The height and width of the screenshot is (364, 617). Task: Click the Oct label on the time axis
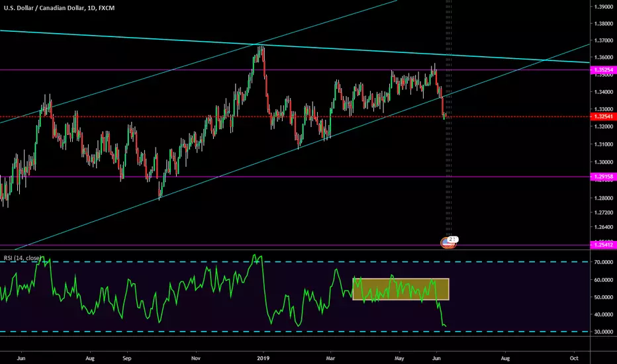click(574, 359)
